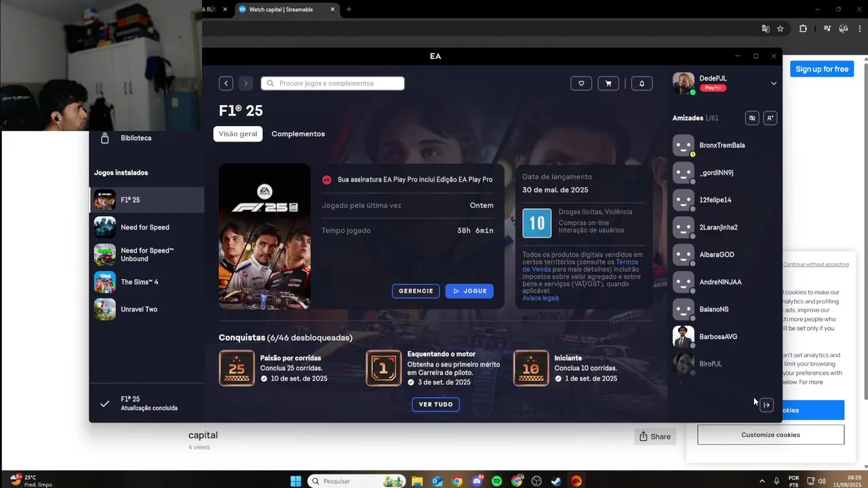Click the age rating 10 badge
Screen dimensions: 868x488
point(537,223)
